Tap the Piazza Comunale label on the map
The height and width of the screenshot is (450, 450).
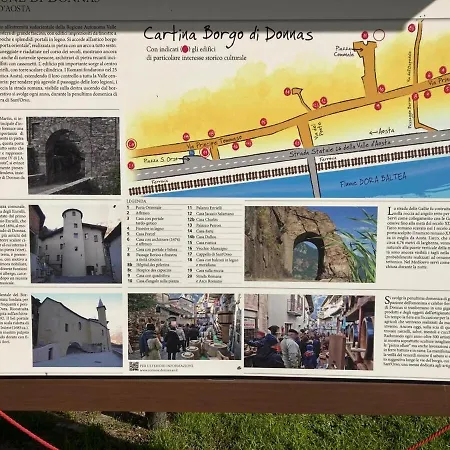(344, 51)
